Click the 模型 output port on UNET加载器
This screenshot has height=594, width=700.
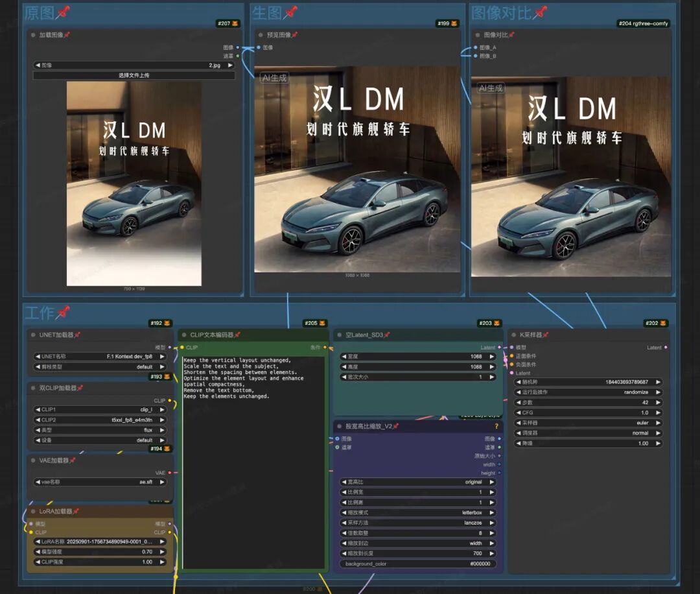coord(170,348)
